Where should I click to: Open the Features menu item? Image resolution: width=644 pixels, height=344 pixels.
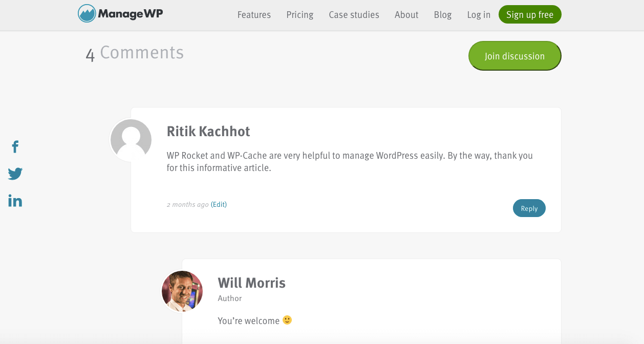tap(254, 15)
